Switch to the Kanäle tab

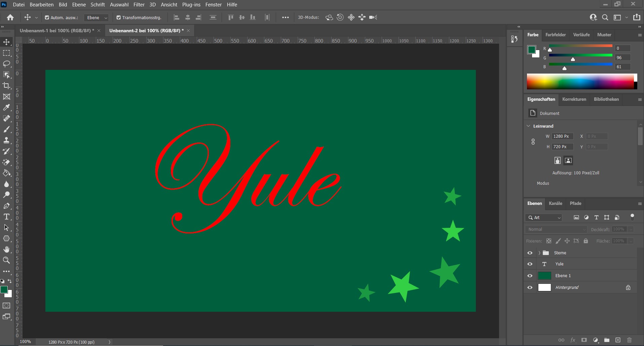point(556,203)
